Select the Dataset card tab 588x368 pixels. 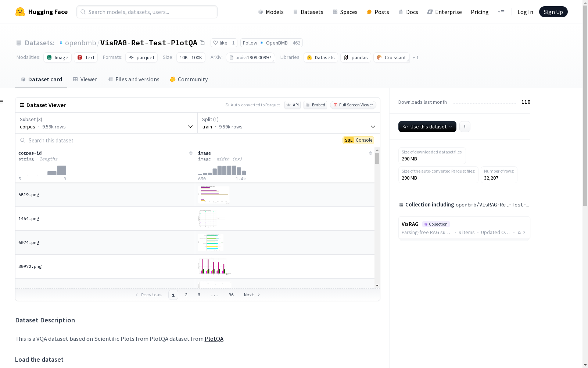click(41, 79)
